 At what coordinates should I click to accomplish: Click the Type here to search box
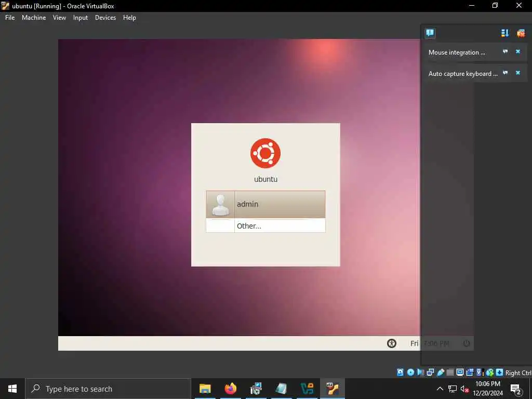[x=108, y=389]
